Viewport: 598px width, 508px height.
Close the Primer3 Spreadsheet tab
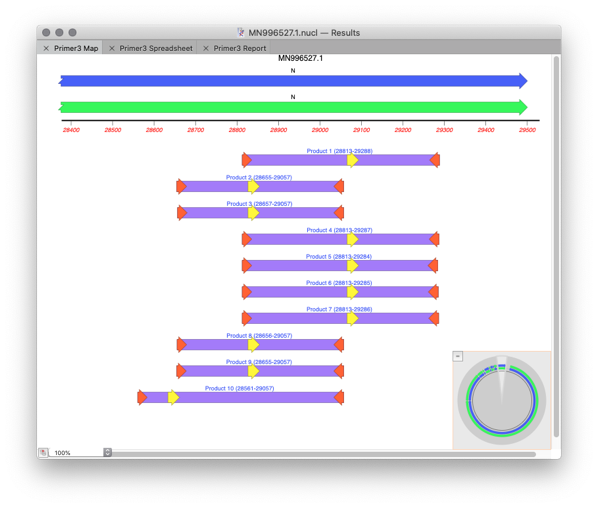pos(112,48)
